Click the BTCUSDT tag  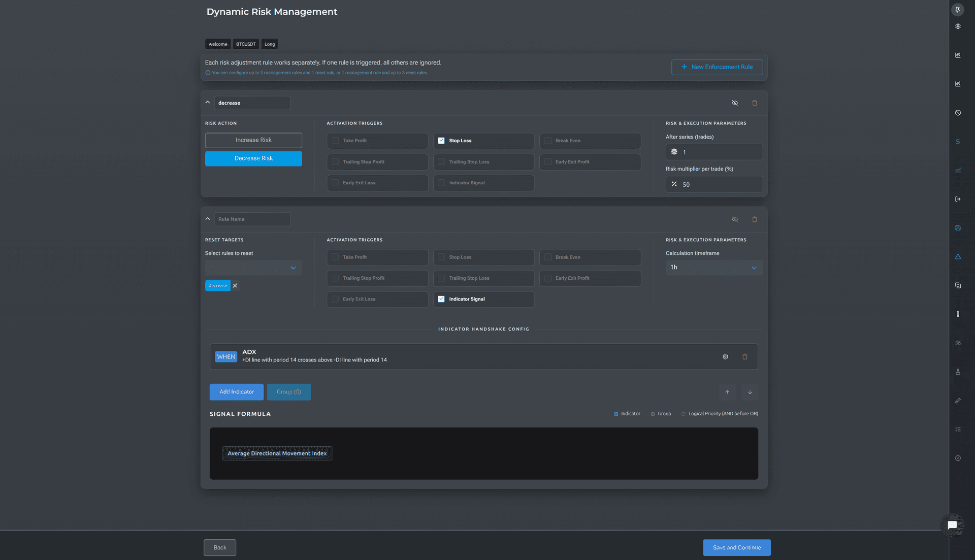click(x=246, y=44)
